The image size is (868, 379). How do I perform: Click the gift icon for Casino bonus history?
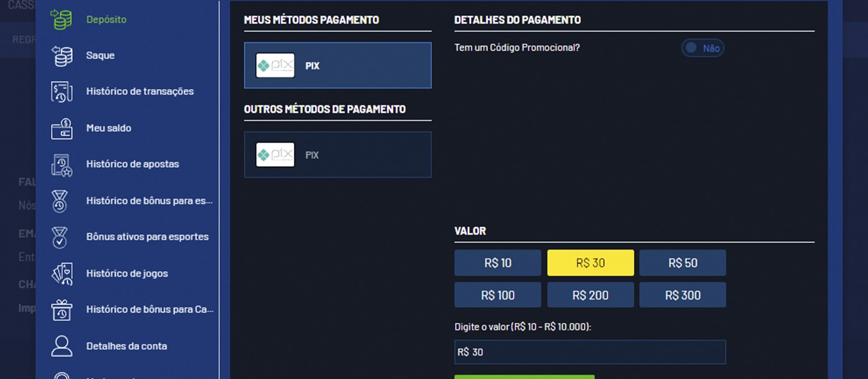coord(62,310)
